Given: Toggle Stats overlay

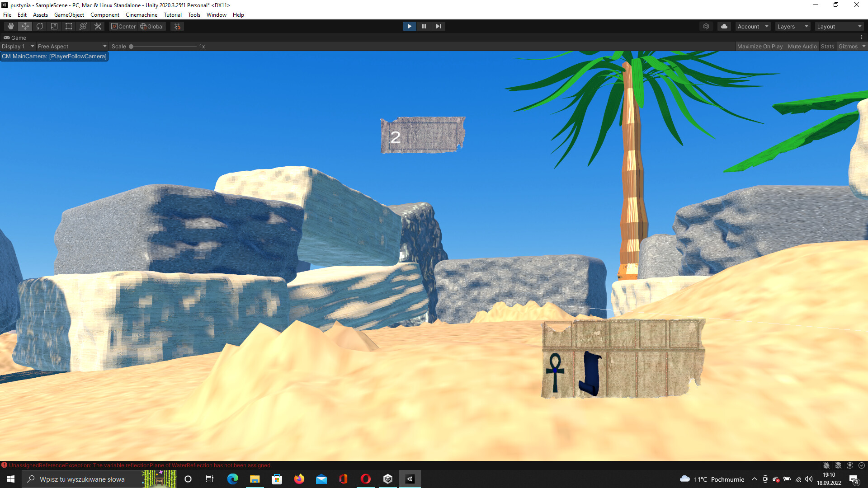Looking at the screenshot, I should click(x=827, y=47).
